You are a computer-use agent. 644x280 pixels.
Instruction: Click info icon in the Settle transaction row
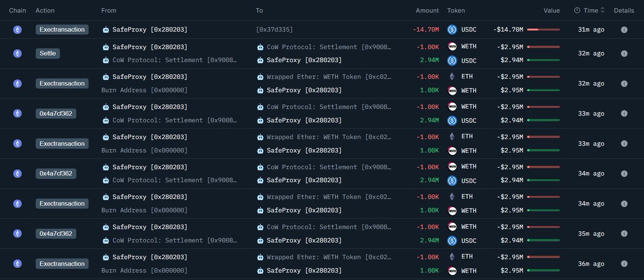tap(624, 54)
